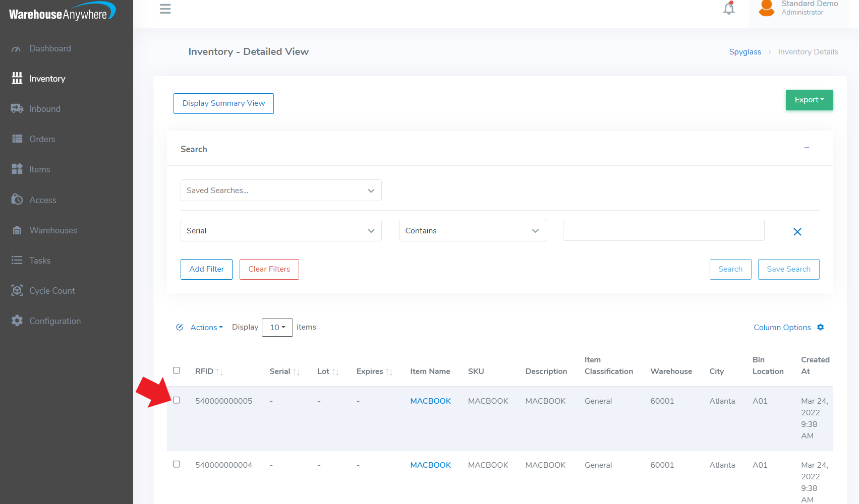The height and width of the screenshot is (504, 859).
Task: Toggle the select-all checkbox in the table header
Action: pyautogui.click(x=177, y=370)
